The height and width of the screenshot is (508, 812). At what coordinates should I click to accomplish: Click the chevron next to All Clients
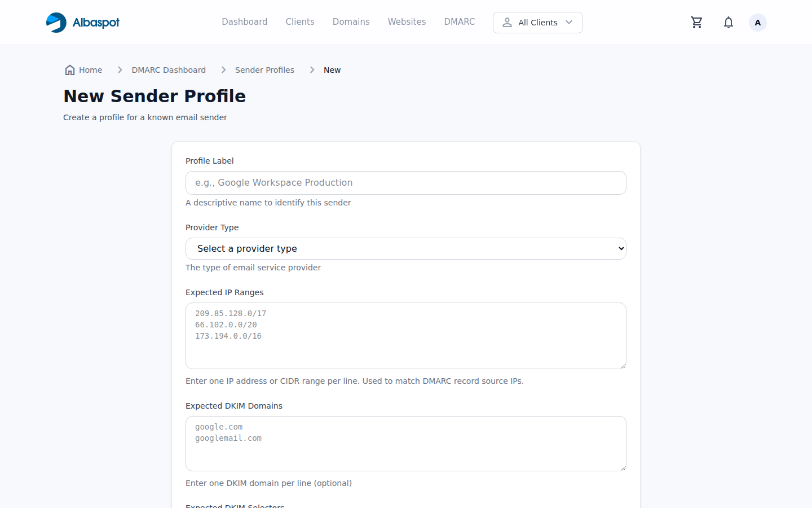(x=568, y=23)
